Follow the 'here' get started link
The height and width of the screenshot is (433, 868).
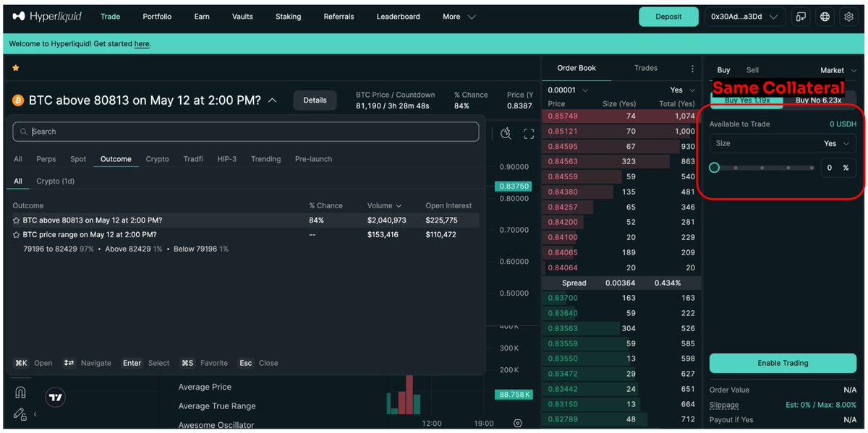pos(142,44)
